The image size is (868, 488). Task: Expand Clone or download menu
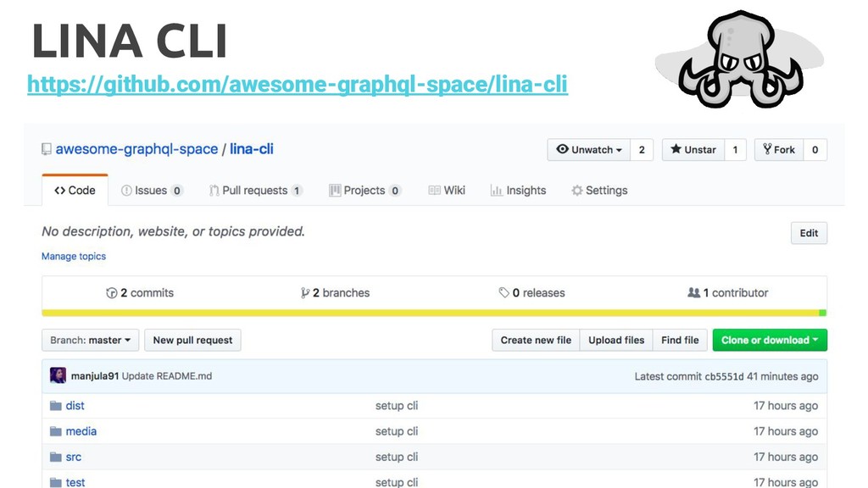pyautogui.click(x=770, y=341)
